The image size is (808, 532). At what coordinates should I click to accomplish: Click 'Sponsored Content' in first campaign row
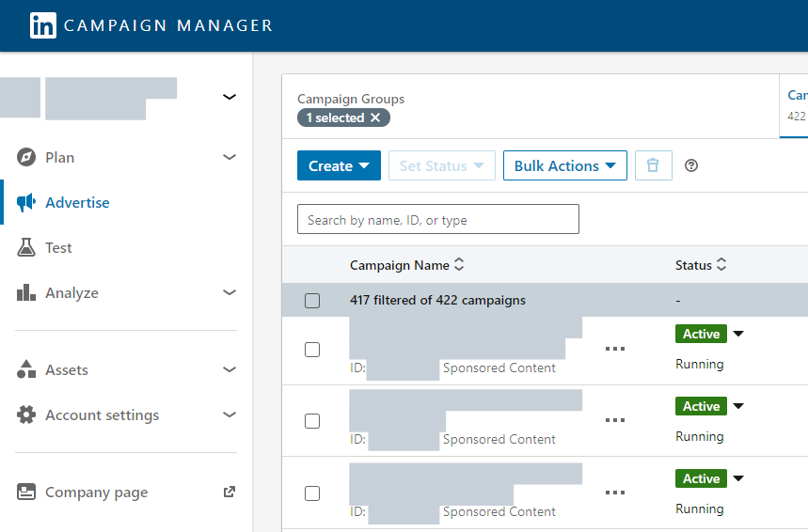pos(499,368)
